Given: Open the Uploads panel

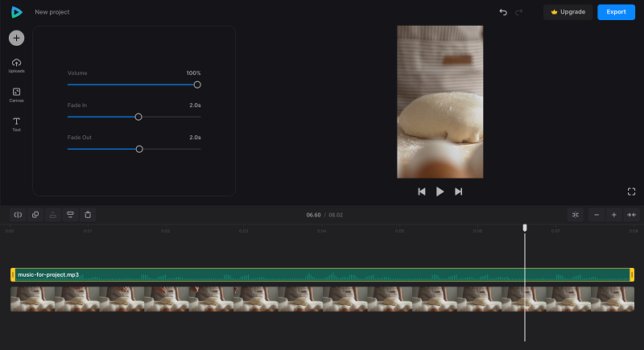Looking at the screenshot, I should point(16,66).
